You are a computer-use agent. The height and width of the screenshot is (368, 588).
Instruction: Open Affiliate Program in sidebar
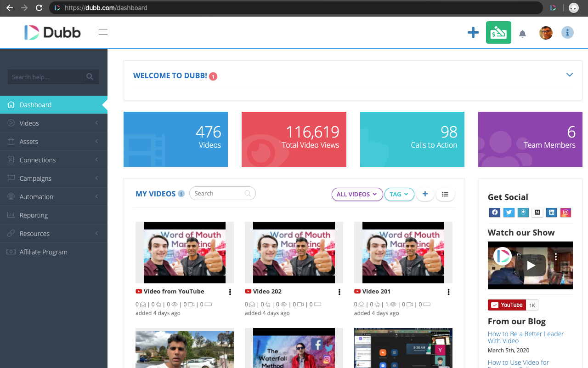[54, 252]
